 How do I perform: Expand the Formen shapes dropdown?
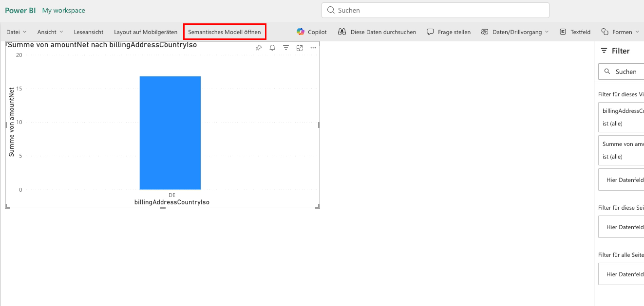point(620,32)
